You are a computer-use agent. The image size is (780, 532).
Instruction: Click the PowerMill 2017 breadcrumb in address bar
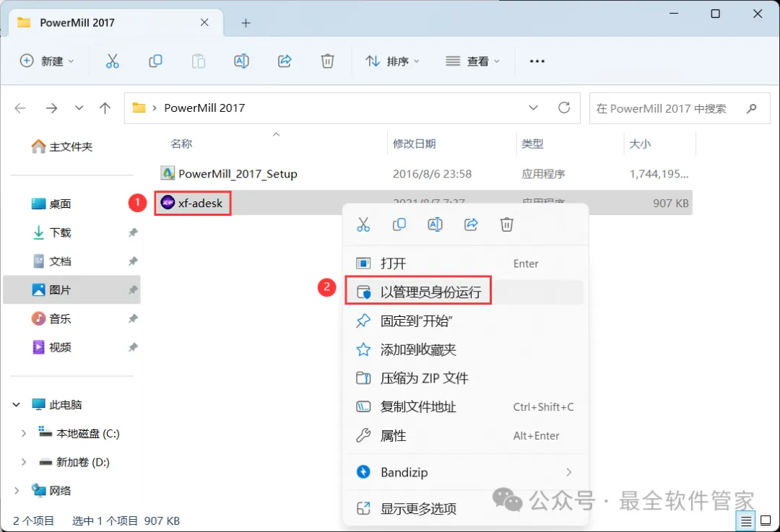204,108
